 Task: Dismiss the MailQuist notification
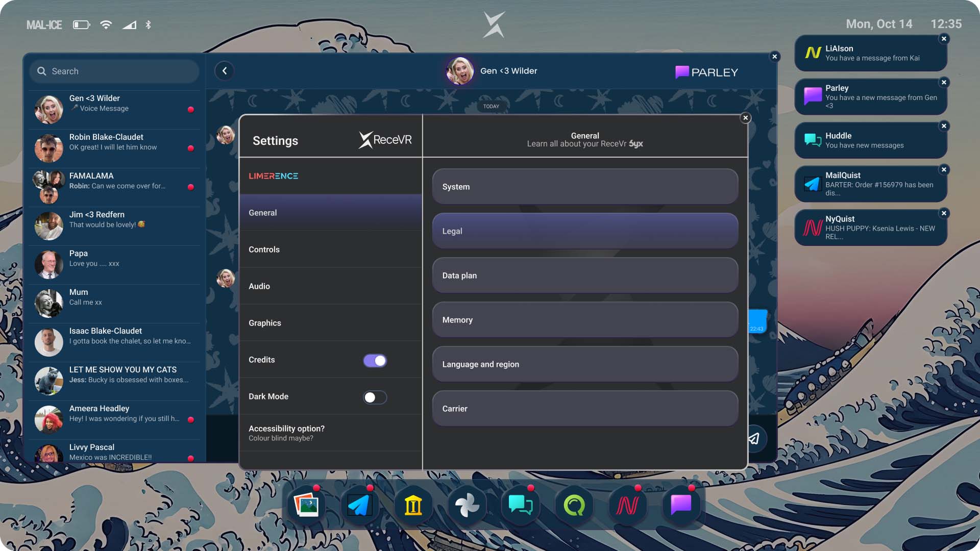(944, 169)
